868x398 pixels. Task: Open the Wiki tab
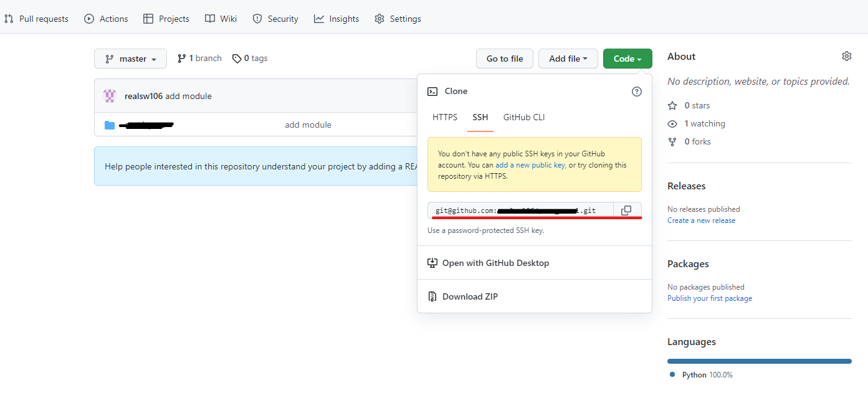click(x=221, y=19)
